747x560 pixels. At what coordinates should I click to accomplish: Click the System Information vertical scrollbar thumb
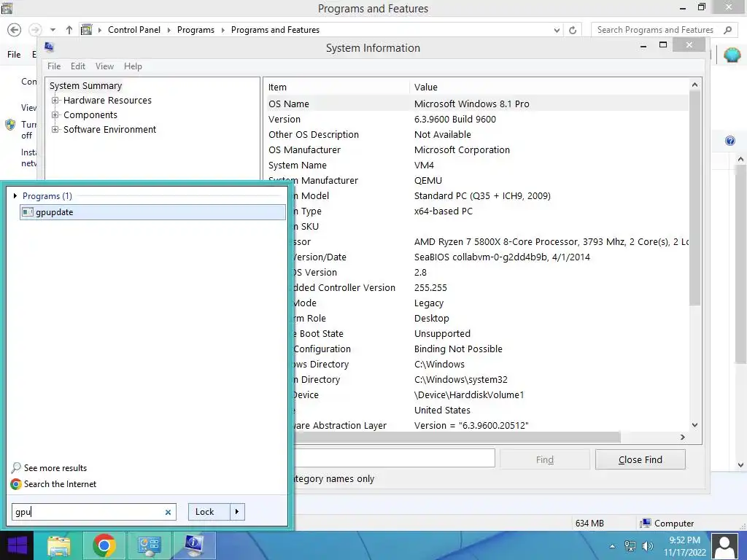click(x=694, y=198)
